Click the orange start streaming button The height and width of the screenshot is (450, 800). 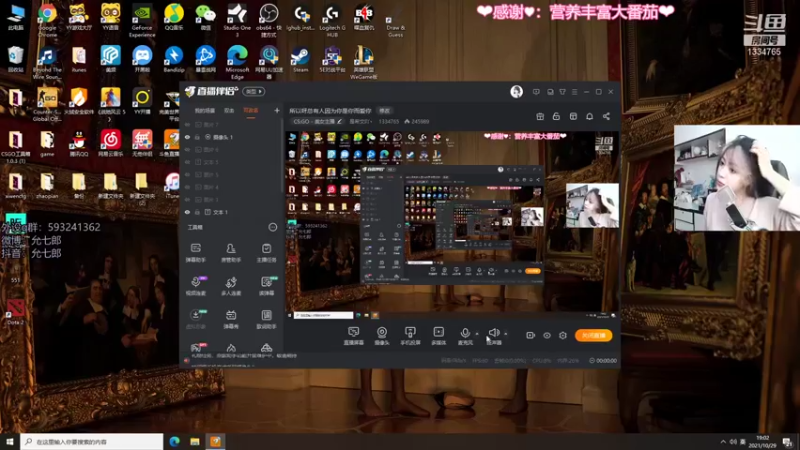(593, 335)
